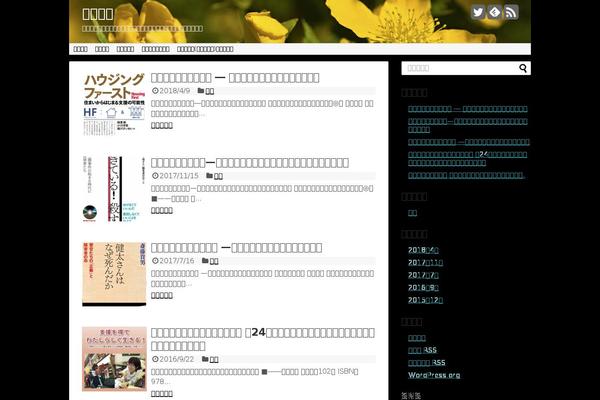Click the site title in header banner
This screenshot has height=400, width=600.
pos(98,14)
